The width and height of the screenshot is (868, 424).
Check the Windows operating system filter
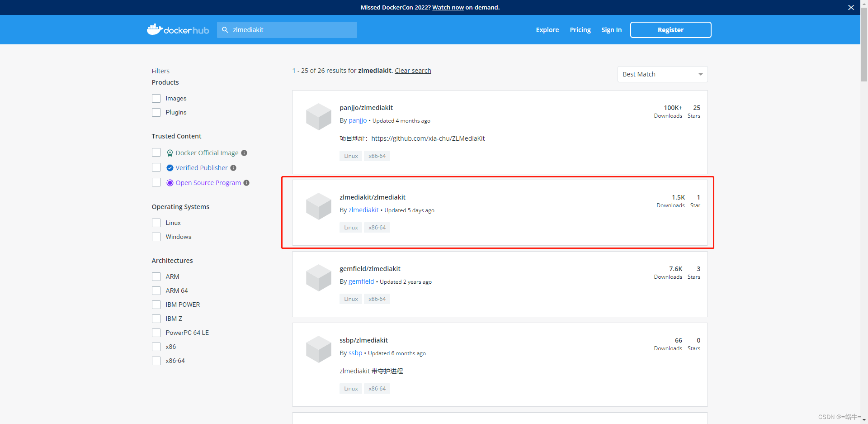[x=156, y=237]
